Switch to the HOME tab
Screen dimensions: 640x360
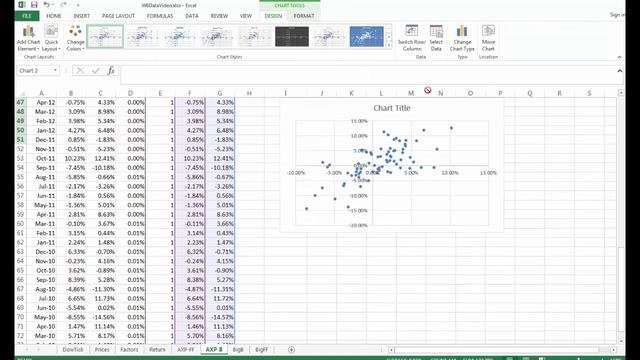coord(54,16)
